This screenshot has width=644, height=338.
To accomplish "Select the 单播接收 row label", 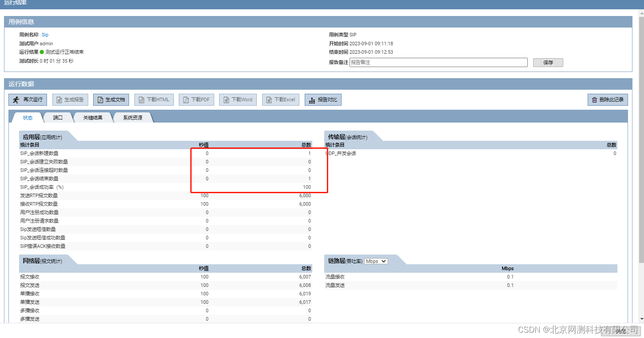I will [x=30, y=294].
